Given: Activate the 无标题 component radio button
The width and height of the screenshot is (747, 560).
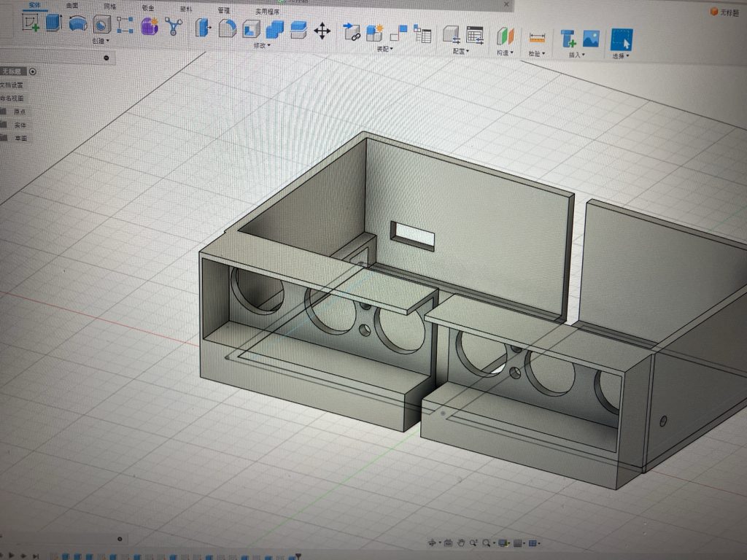Looking at the screenshot, I should [33, 71].
